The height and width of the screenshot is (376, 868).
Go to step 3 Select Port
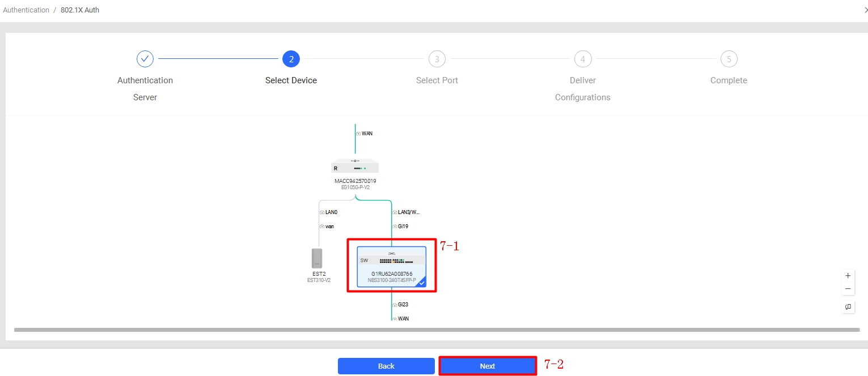(437, 59)
